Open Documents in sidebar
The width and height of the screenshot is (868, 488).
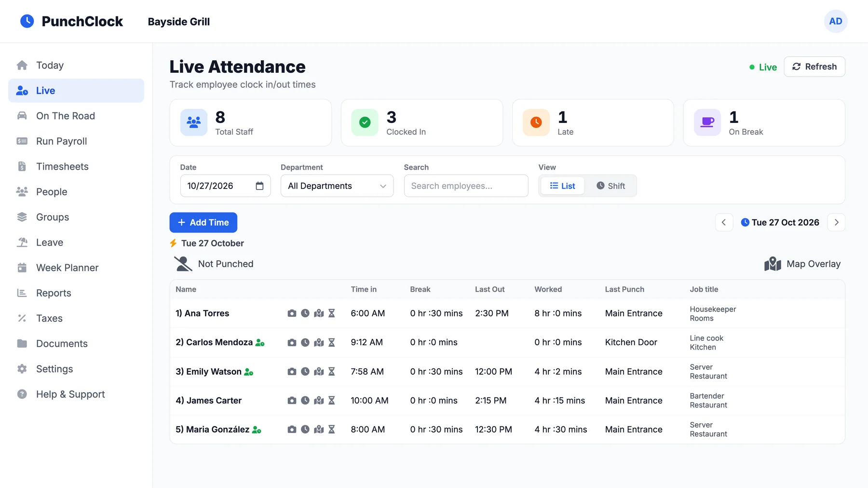[x=76, y=344]
